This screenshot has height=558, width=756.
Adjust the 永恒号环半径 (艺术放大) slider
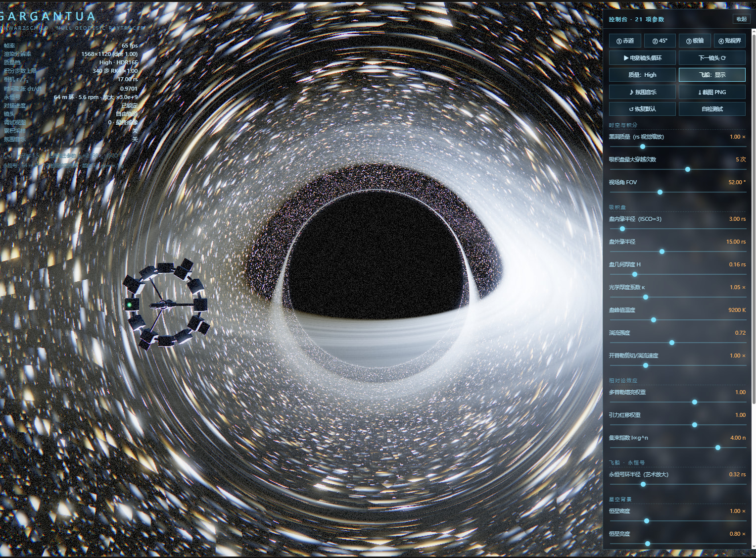pyautogui.click(x=678, y=484)
